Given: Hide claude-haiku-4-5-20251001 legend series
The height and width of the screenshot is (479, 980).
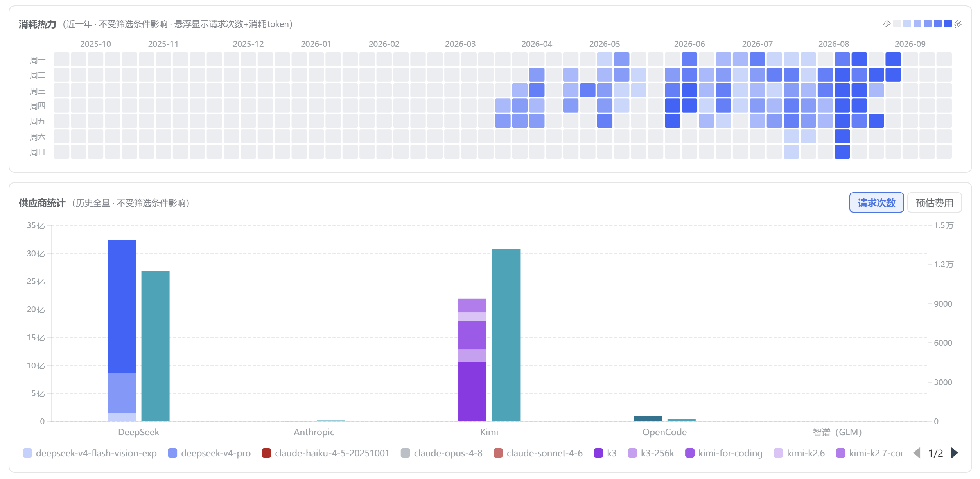Looking at the screenshot, I should point(325,453).
